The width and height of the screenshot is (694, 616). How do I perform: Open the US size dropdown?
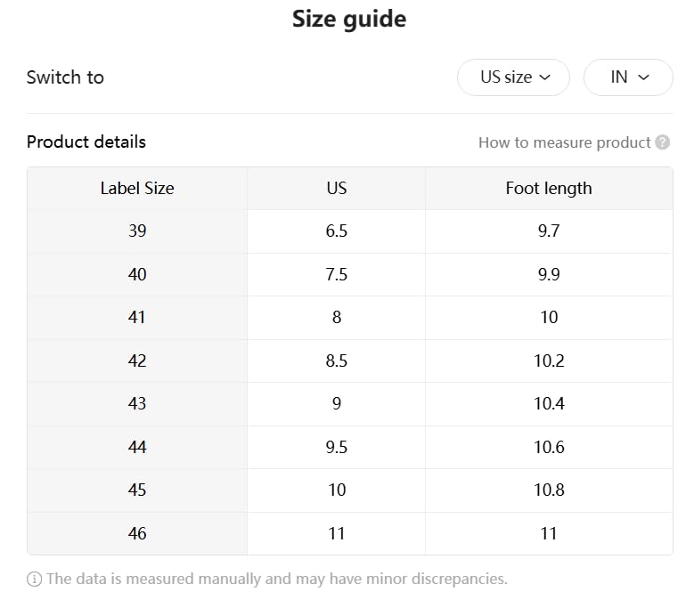[514, 77]
